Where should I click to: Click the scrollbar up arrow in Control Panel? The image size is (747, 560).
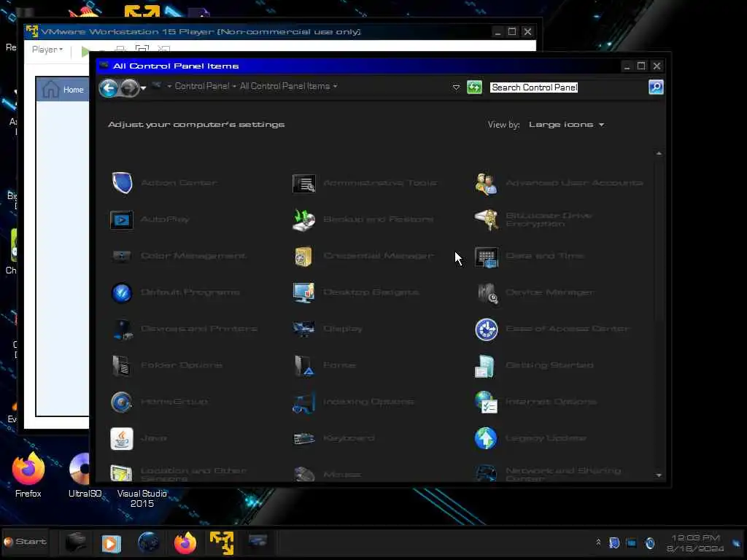(x=659, y=153)
